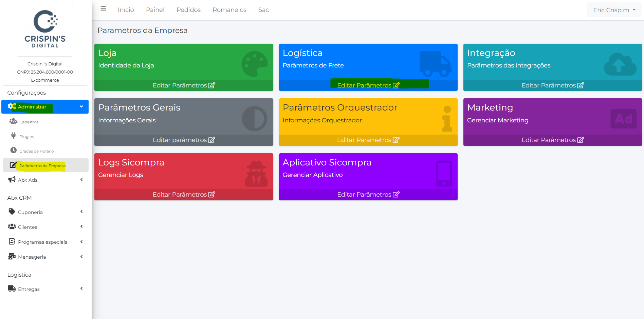Open the Eric Crispim user dropdown
The width and height of the screenshot is (644, 319).
click(614, 10)
